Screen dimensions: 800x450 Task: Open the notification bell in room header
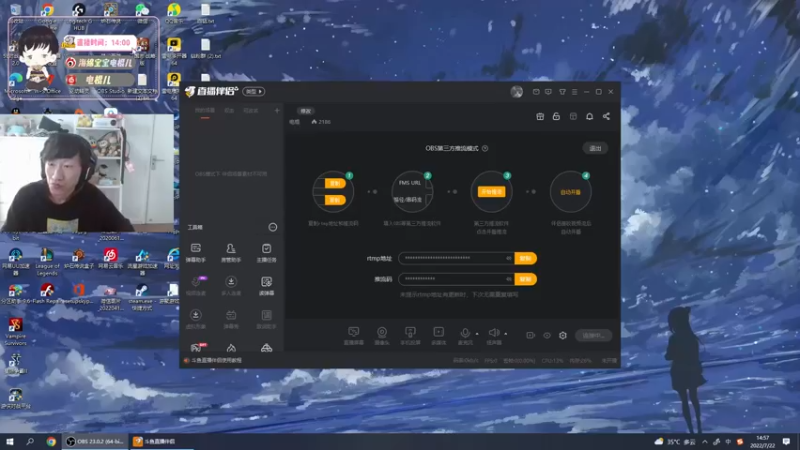589,116
